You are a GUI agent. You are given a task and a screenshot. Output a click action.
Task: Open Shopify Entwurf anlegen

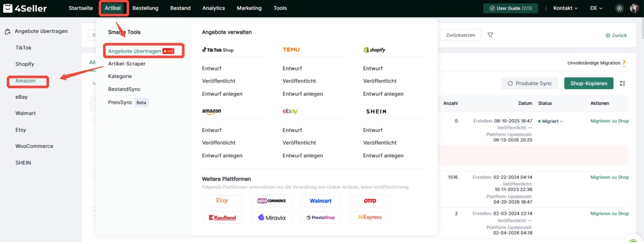pyautogui.click(x=383, y=94)
